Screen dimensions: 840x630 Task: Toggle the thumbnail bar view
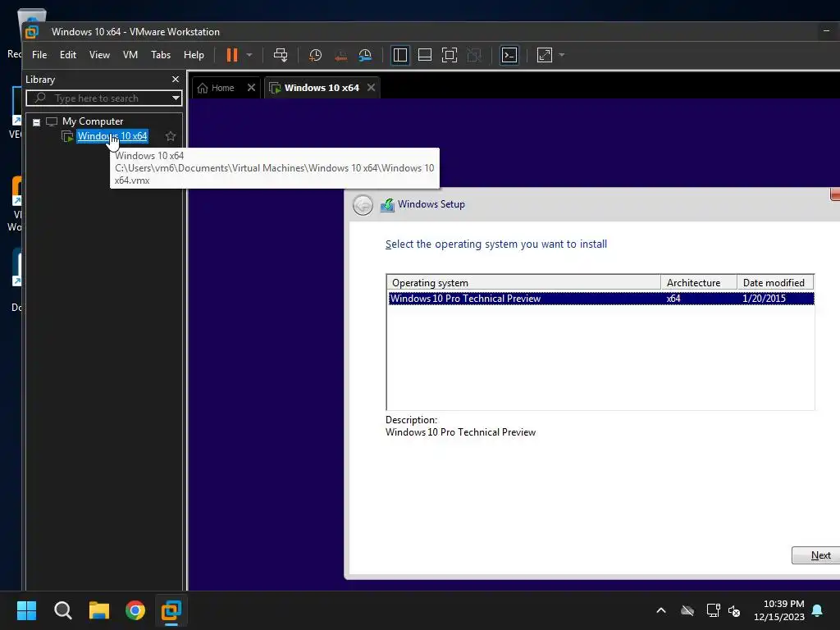425,55
